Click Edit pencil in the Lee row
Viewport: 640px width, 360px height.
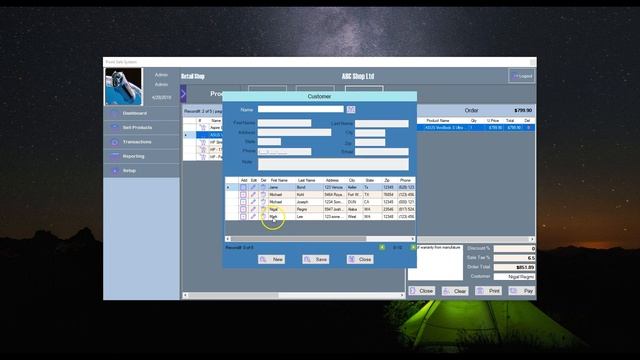[253, 217]
